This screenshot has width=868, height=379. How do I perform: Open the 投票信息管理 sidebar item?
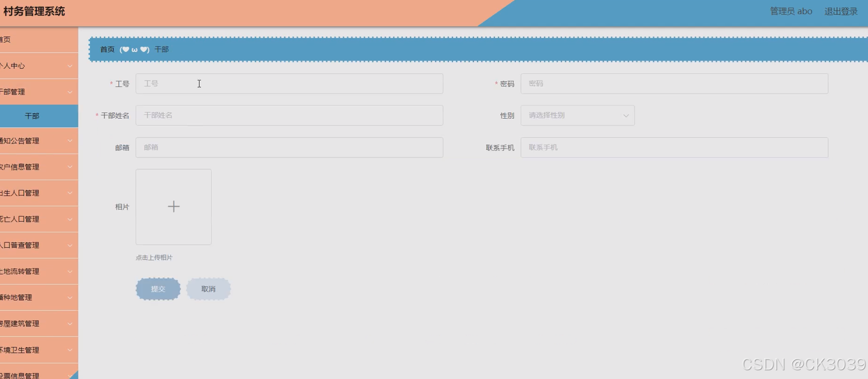tap(39, 372)
